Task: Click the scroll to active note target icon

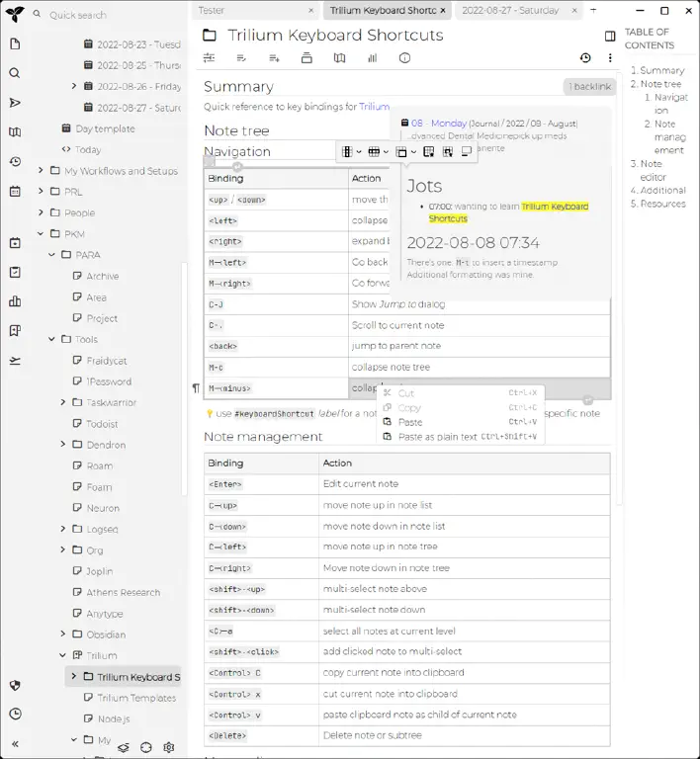Action: (x=145, y=747)
